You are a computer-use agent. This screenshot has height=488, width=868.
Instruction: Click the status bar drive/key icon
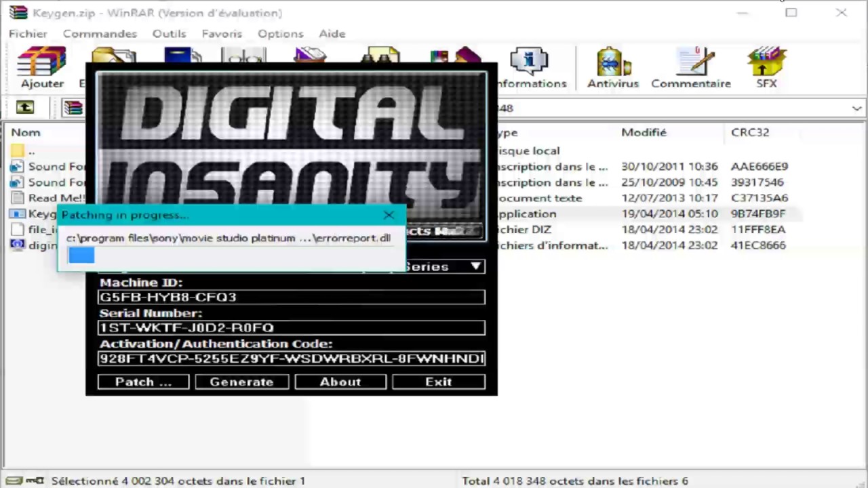pyautogui.click(x=24, y=481)
